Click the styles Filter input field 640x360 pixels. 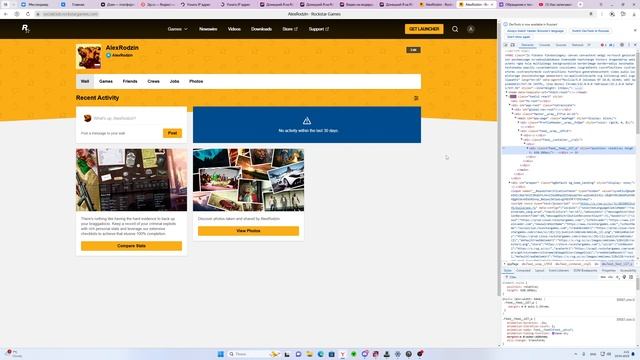551,277
